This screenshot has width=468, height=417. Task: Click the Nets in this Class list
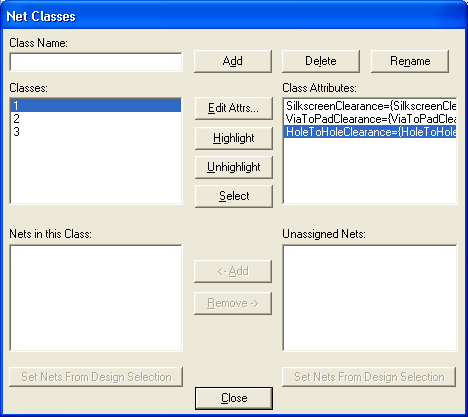tap(96, 298)
